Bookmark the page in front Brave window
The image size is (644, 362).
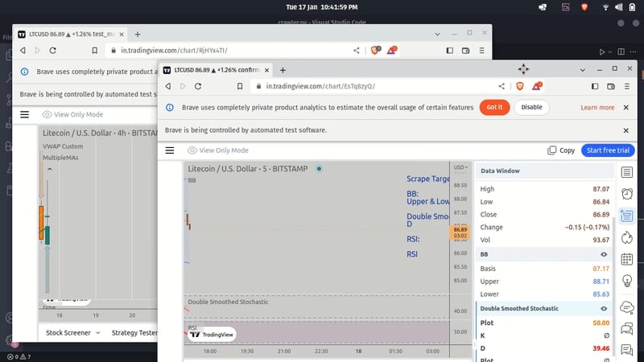point(240,86)
